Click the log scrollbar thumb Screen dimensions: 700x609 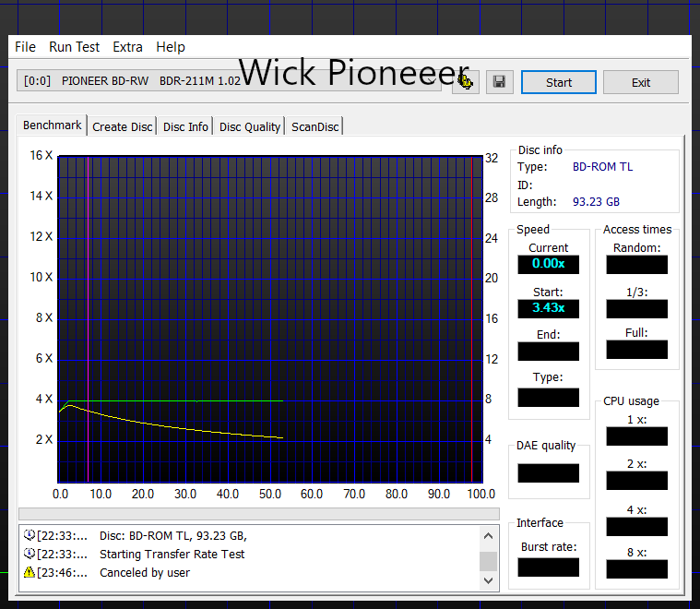[x=489, y=561]
